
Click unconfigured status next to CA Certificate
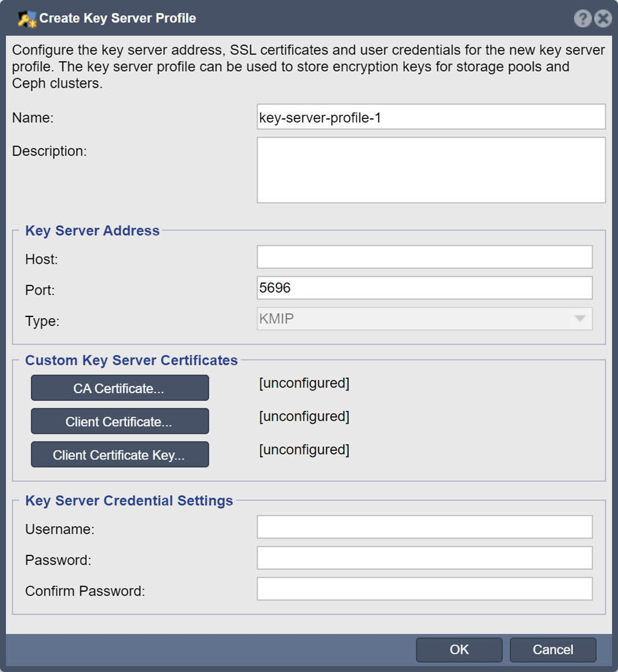(x=304, y=383)
